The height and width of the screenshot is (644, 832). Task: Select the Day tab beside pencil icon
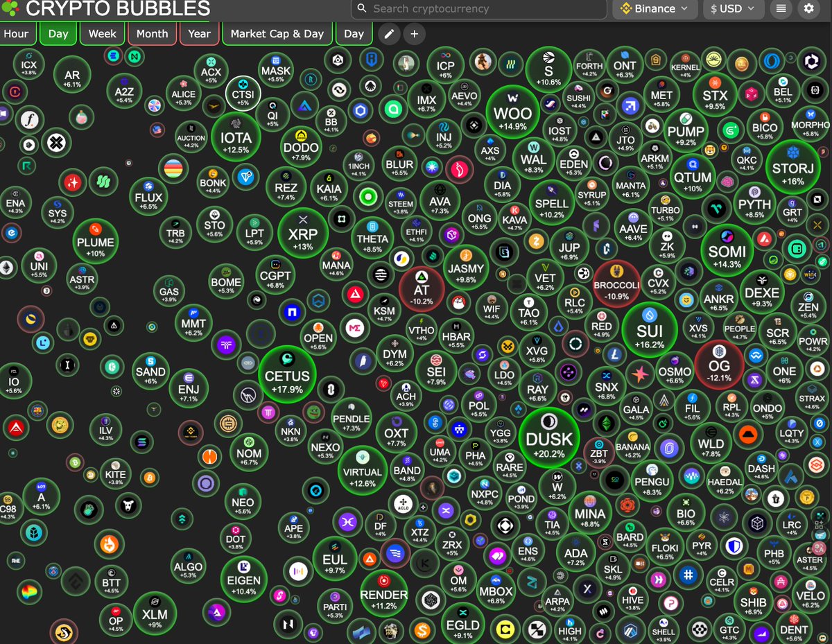(x=354, y=34)
